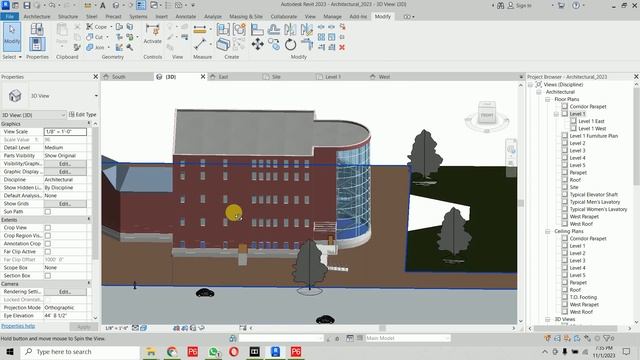Screen dimensions: 640x360
Task: Click the Cope geometry tool
Action: 96,27
